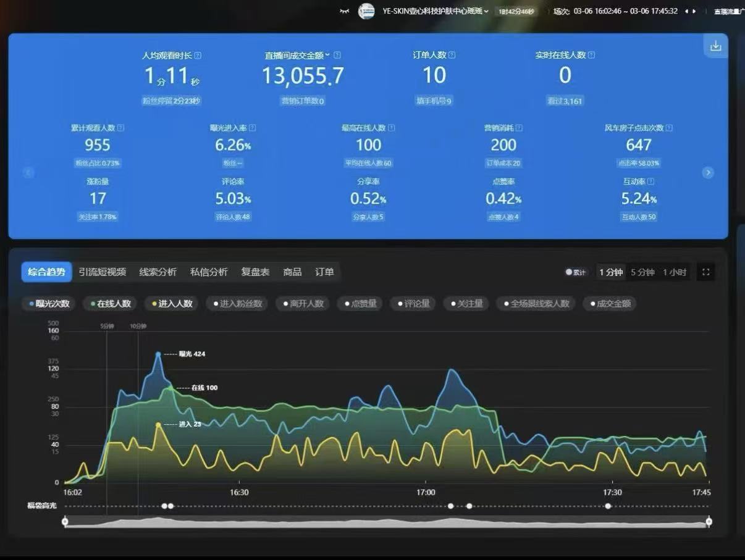Viewport: 745px width, 560px height.
Task: Click the eye visibility icon in top bar
Action: click(345, 11)
